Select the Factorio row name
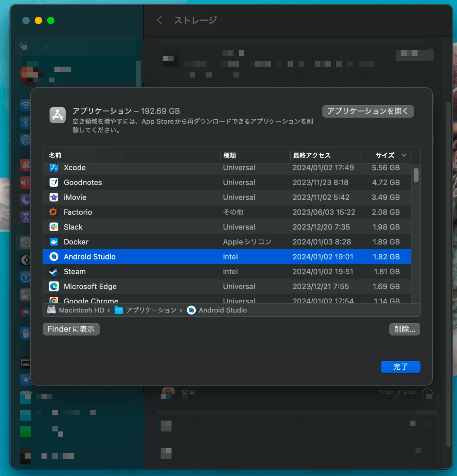 (x=78, y=212)
